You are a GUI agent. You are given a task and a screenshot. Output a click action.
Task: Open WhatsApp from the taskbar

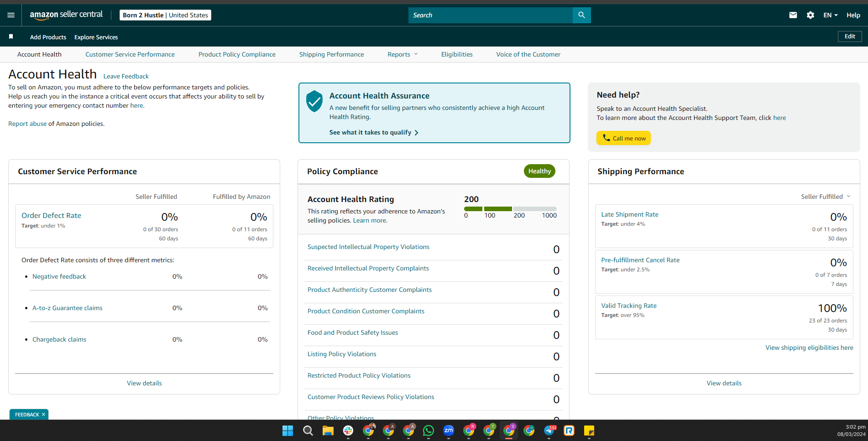tap(429, 431)
